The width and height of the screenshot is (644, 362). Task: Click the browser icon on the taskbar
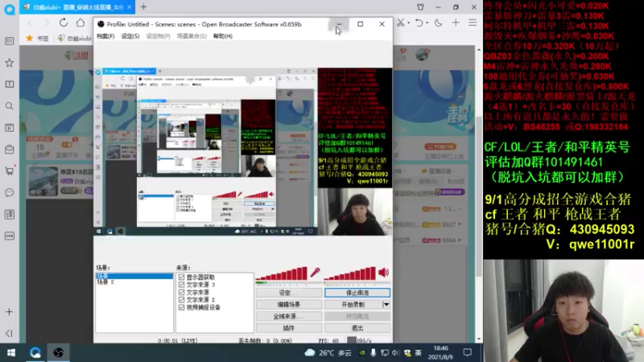[x=35, y=352]
